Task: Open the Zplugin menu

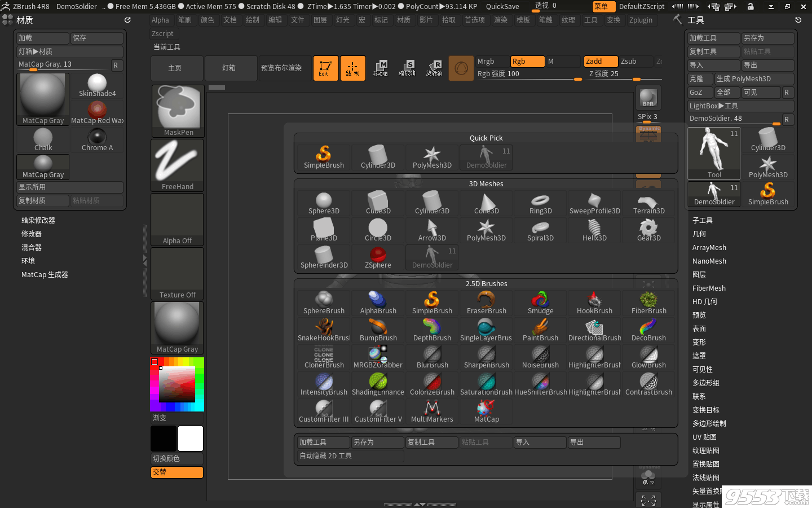Action: coord(641,20)
